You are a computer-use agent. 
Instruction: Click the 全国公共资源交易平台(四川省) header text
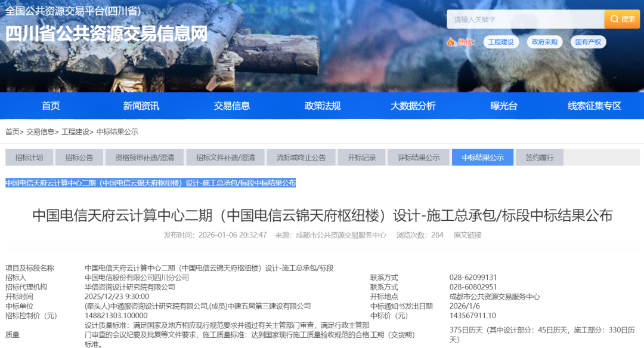point(73,11)
